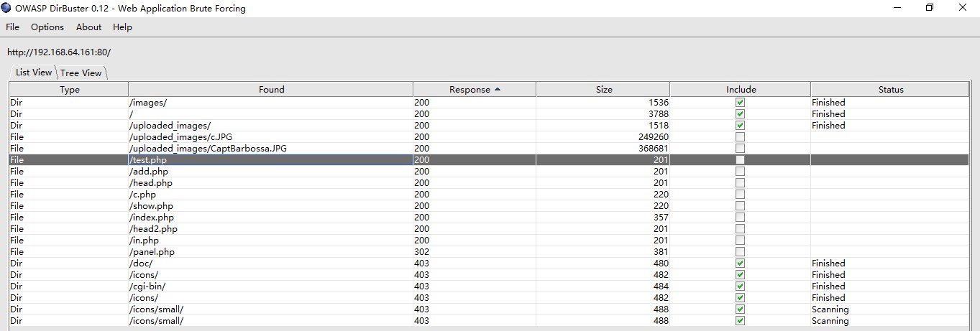Click the size value 249260
The image size is (980, 331).
(x=653, y=137)
